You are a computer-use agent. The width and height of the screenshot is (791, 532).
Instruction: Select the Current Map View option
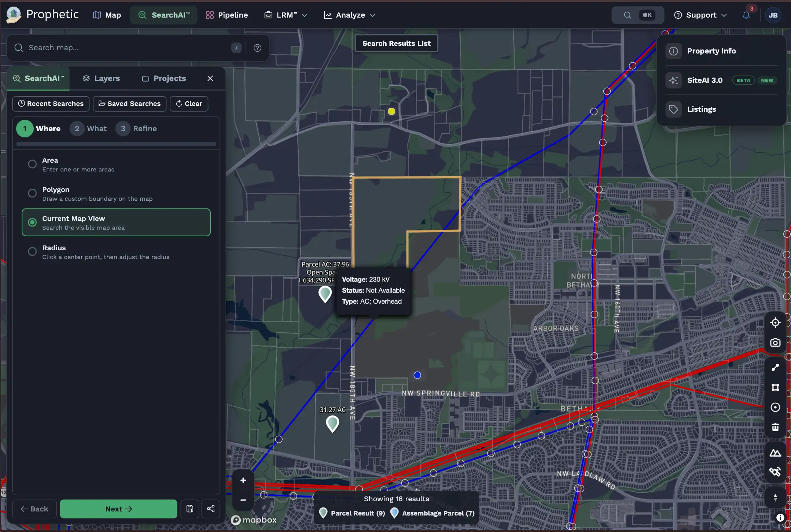point(116,222)
